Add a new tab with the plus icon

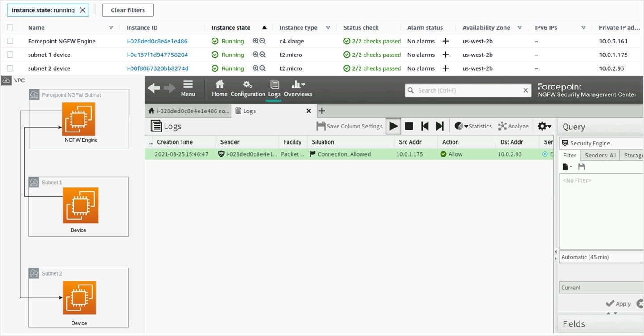point(322,111)
